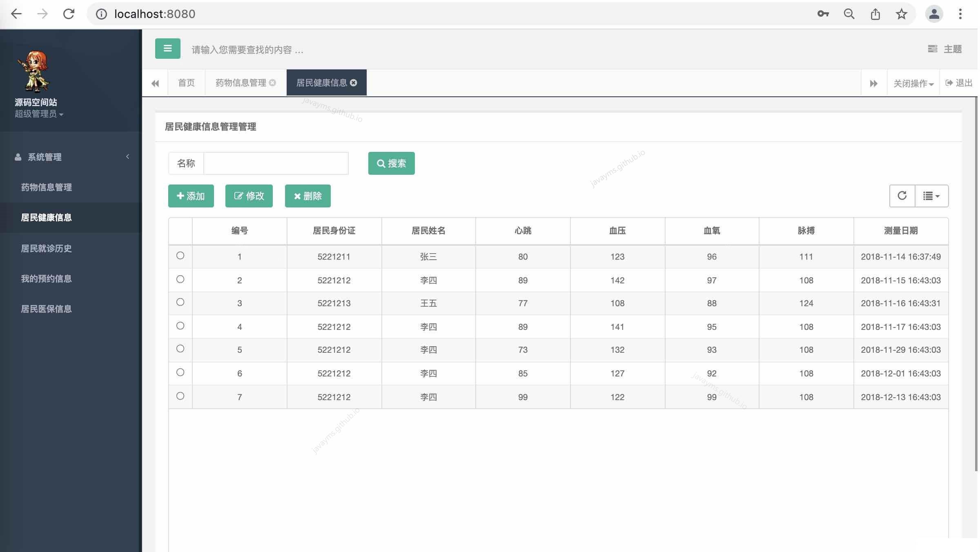Open the columns list dropdown
The image size is (980, 552).
[931, 196]
